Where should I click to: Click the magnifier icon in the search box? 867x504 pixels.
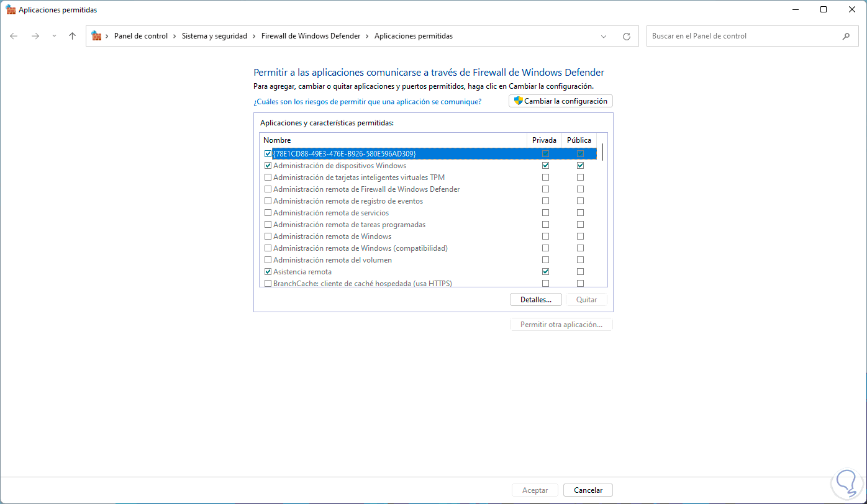(846, 36)
